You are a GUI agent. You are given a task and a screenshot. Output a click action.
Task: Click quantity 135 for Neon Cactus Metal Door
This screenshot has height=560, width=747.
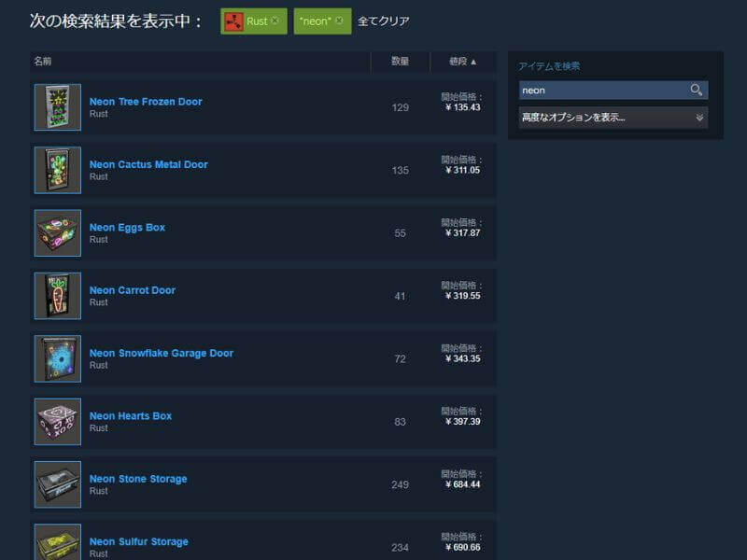401,171
